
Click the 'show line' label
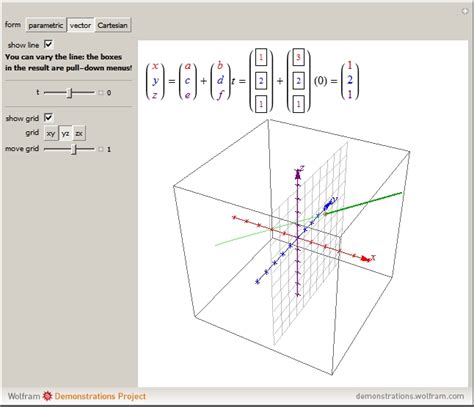[x=23, y=45]
